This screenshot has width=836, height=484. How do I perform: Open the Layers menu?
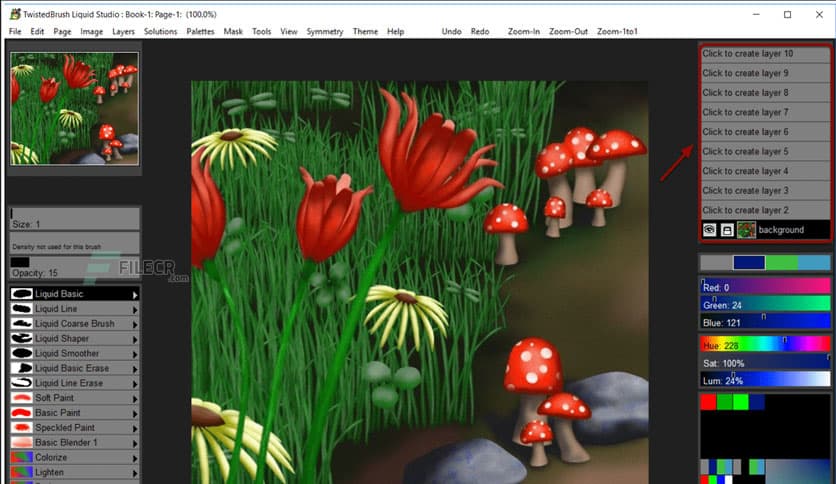pos(123,31)
